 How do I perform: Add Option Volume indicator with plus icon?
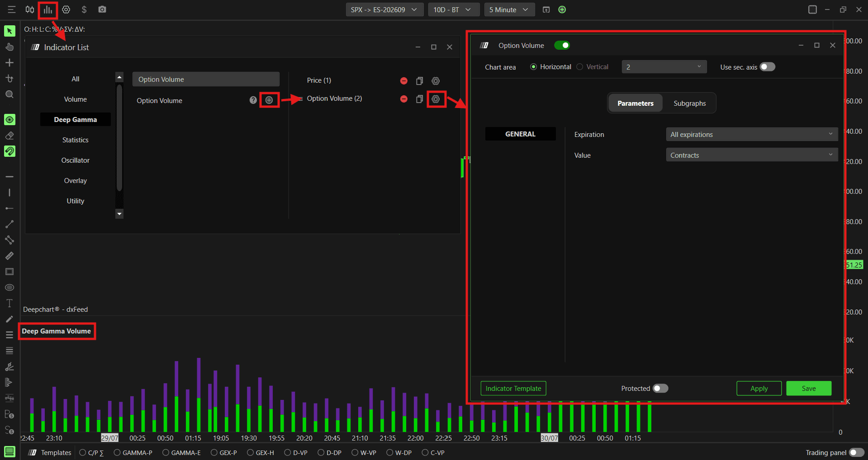click(x=269, y=100)
